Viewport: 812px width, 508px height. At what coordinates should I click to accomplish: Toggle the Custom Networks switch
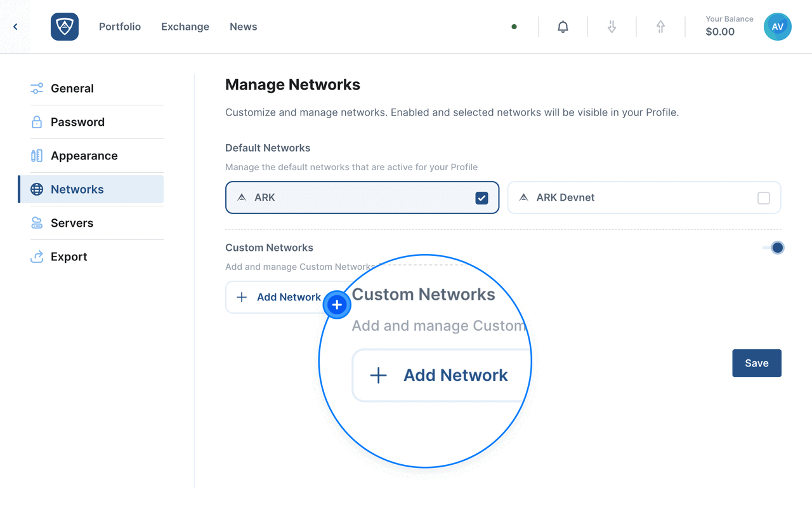click(x=773, y=248)
